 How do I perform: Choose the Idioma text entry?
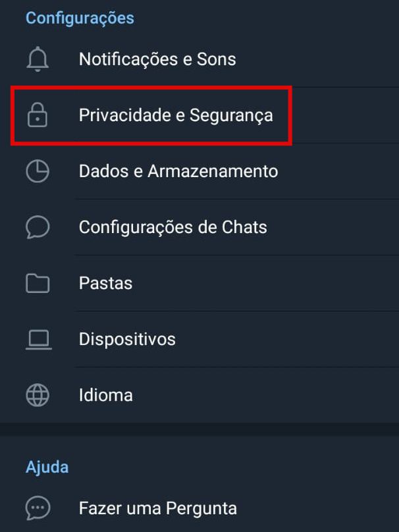(105, 395)
